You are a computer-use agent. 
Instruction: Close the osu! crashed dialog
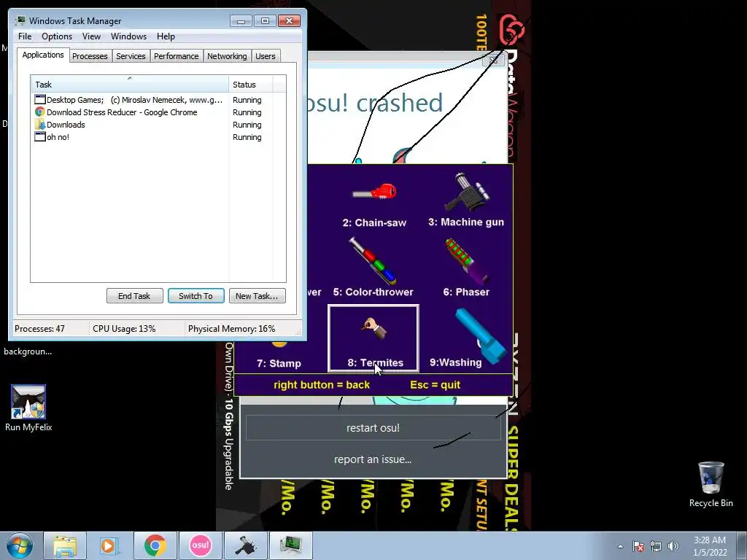tap(494, 61)
